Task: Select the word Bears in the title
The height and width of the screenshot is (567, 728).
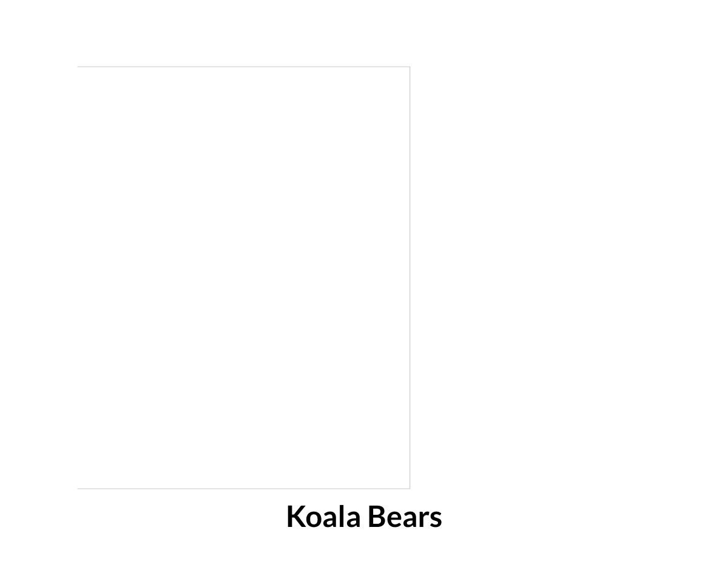Action: (x=405, y=517)
